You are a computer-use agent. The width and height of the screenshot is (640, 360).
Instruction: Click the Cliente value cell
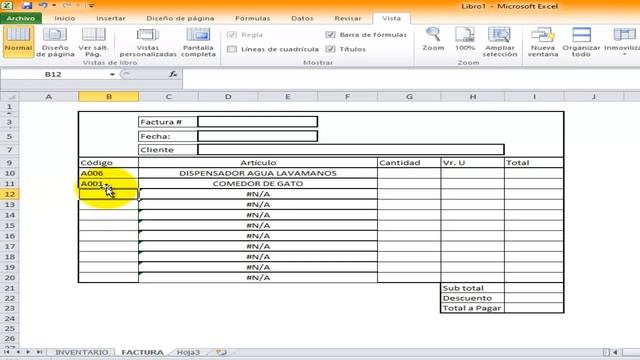point(351,149)
